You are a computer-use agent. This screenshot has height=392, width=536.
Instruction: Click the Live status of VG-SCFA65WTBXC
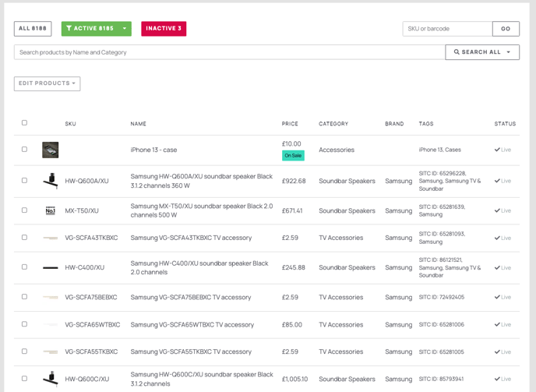(503, 325)
